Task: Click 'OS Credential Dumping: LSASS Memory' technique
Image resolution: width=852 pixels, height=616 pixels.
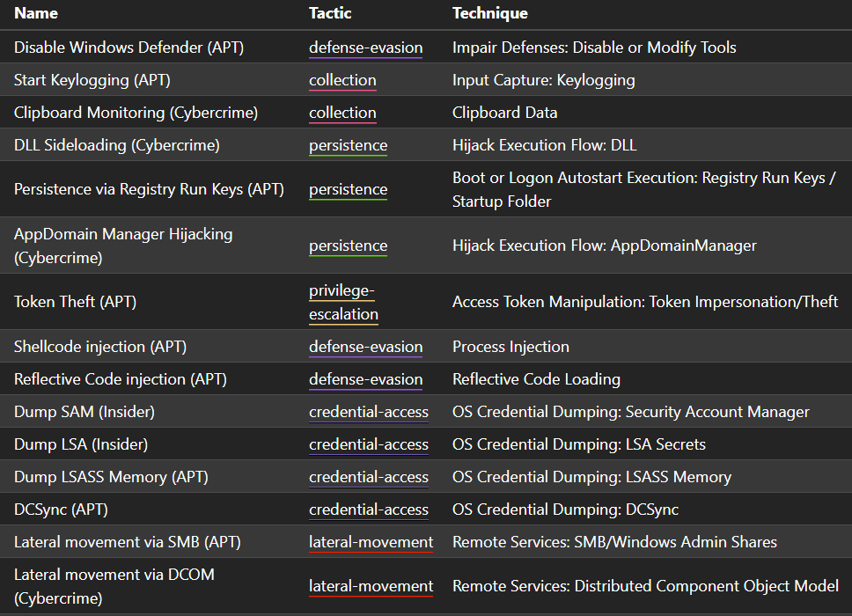Action: (591, 477)
